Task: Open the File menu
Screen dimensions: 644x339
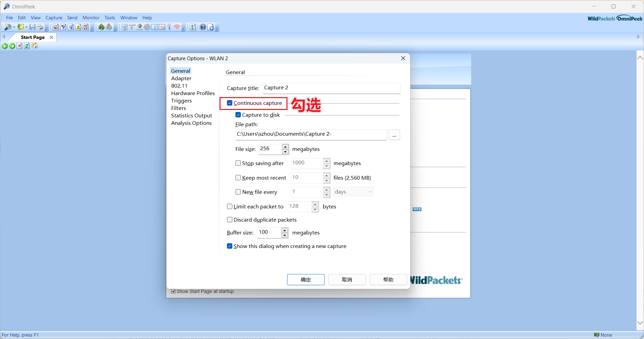Action: click(x=9, y=18)
